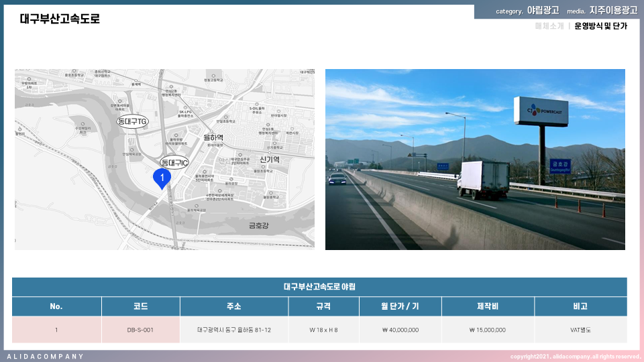644x362 pixels.
Task: Click the blue 금호강 road sign in photo
Action: (x=560, y=164)
